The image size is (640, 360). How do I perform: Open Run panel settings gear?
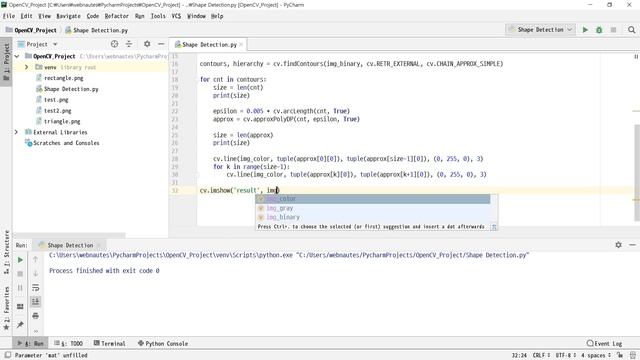click(618, 245)
